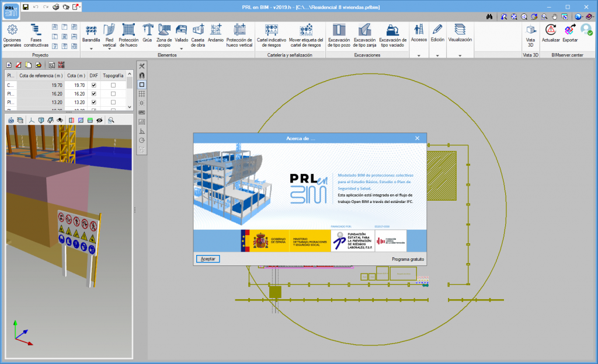Screen dimensions: 598x364
Task: Click the magnet snap icon
Action: (x=142, y=75)
